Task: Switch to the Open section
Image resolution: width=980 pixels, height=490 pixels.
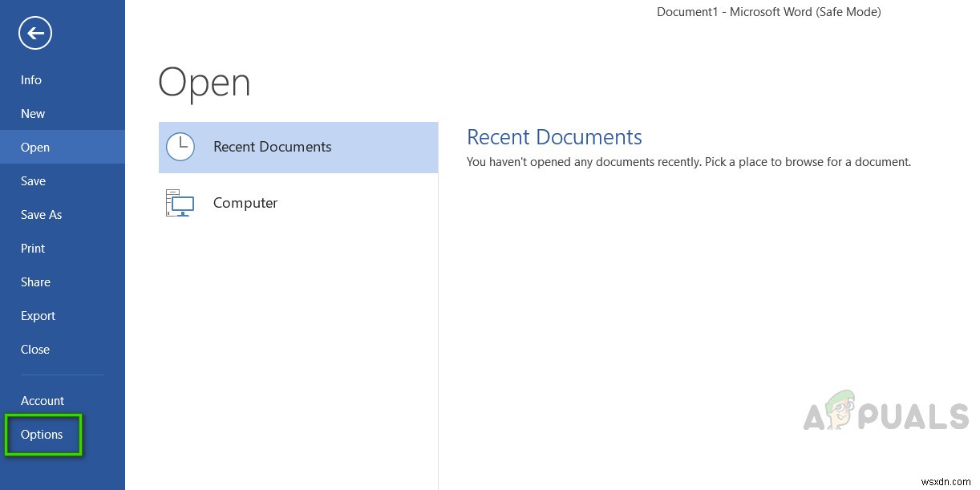Action: click(35, 147)
